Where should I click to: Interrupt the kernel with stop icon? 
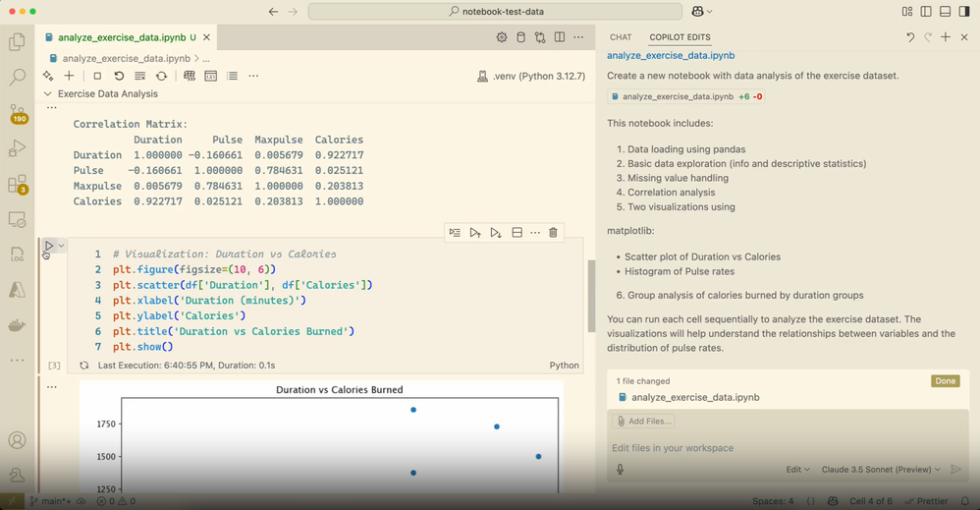point(97,76)
